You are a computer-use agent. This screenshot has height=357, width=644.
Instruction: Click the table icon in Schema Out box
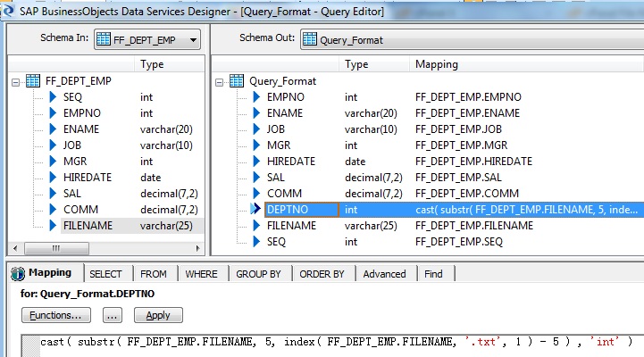click(x=310, y=39)
